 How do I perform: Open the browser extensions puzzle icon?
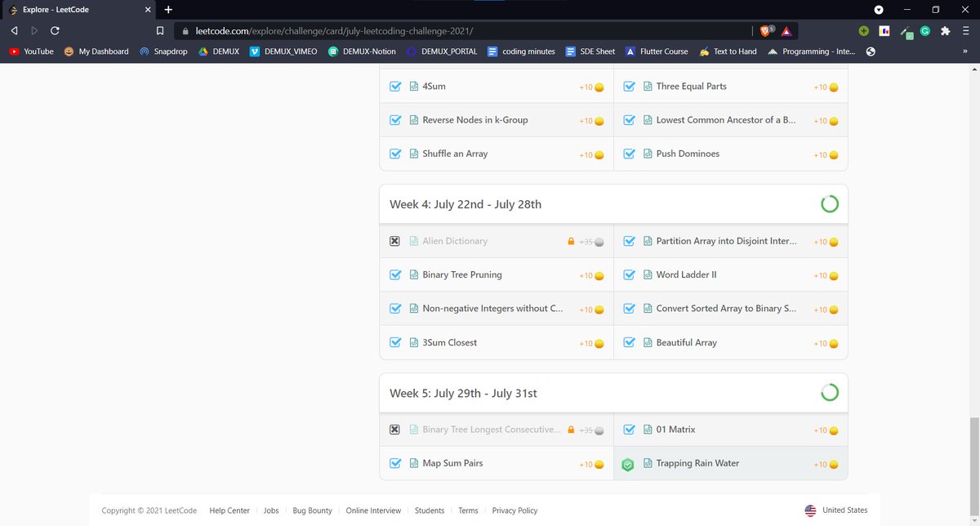click(945, 31)
